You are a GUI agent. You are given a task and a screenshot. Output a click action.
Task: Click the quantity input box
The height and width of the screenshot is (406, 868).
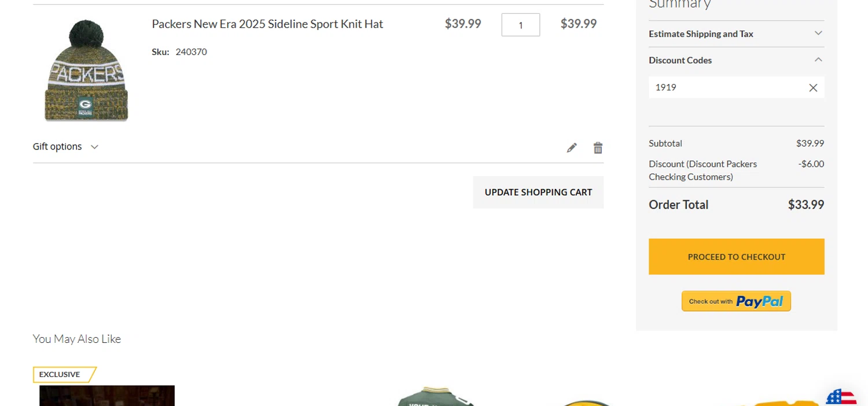coord(520,25)
